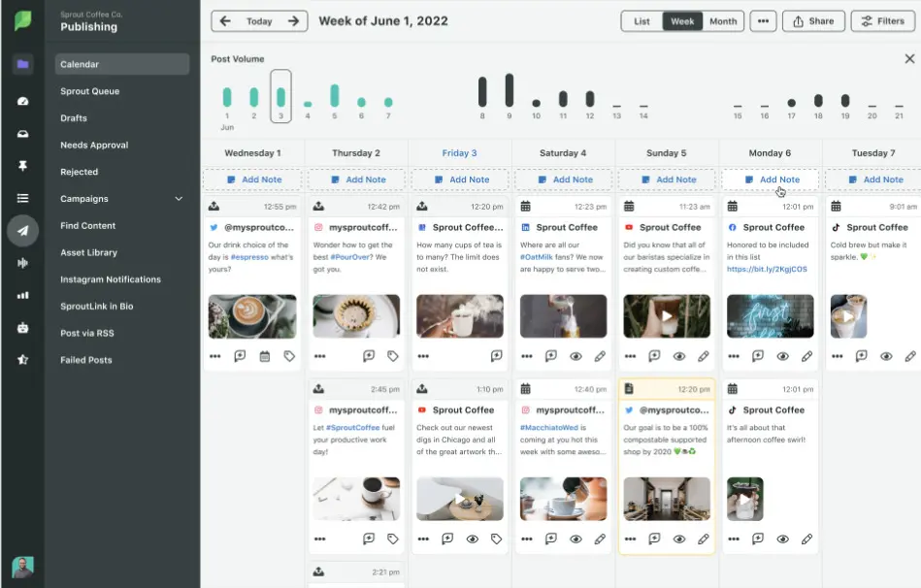921x588 pixels.
Task: Click the tag icon on Wednesday's espresso post
Action: click(288, 356)
